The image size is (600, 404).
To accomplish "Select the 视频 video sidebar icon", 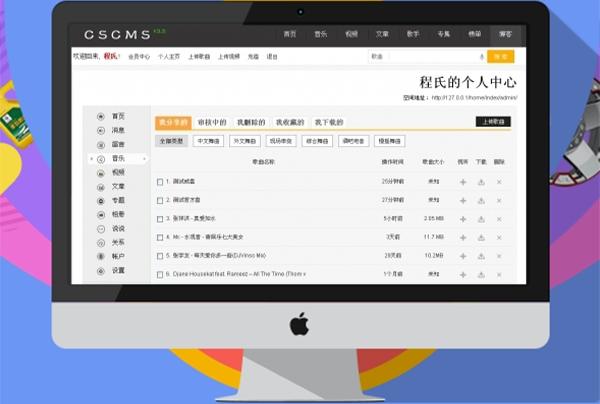I will pos(101,173).
